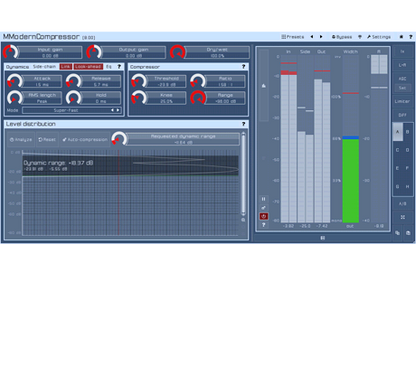Click the icon left of Settings
Image resolution: width=416 pixels, height=376 pixels.
tap(360, 37)
